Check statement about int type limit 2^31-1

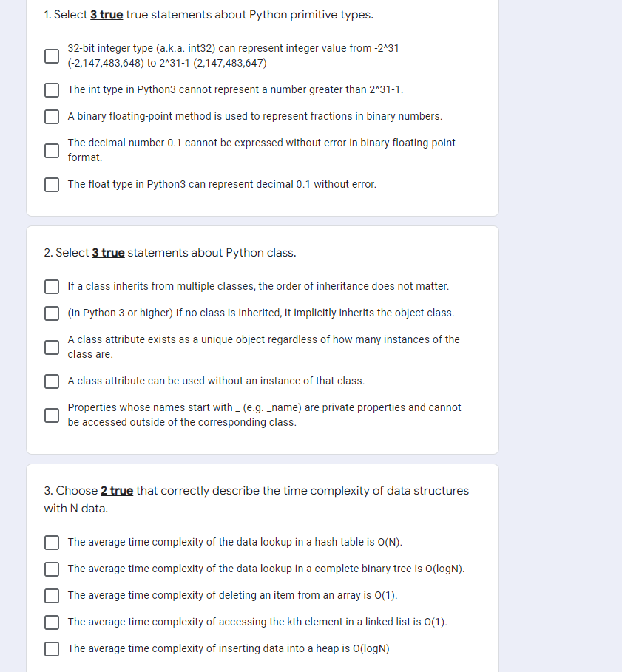click(x=51, y=89)
